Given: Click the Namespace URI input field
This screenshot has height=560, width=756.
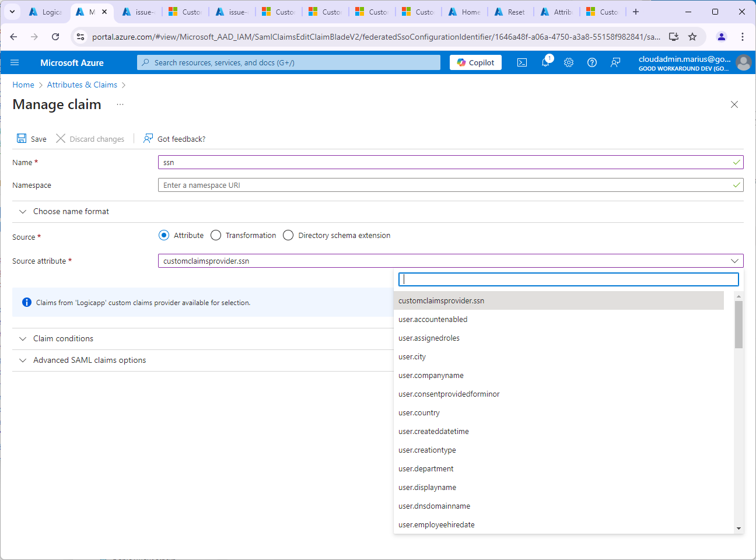Looking at the screenshot, I should pos(443,185).
